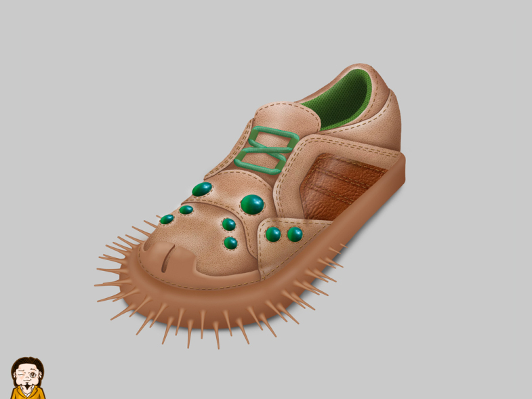Viewport: 532px width, 399px height.
Task: Click the cartoon avatar with glasses
Action: click(x=28, y=379)
